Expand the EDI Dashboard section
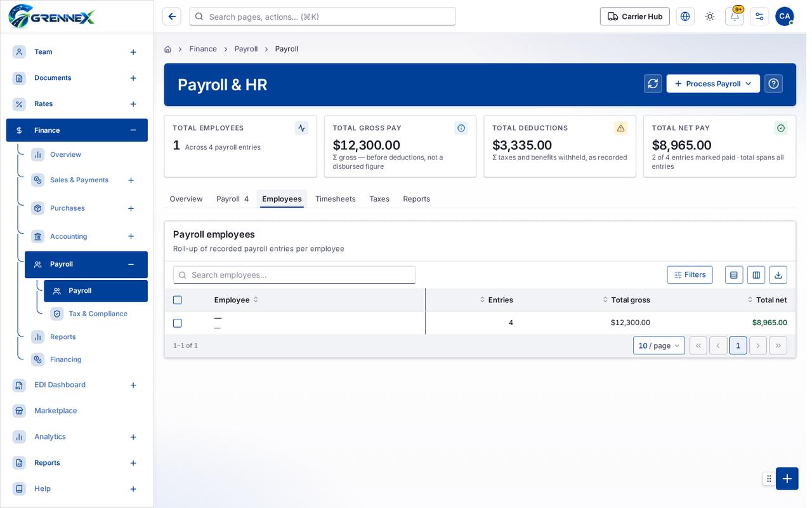This screenshot has width=812, height=508. pos(133,385)
